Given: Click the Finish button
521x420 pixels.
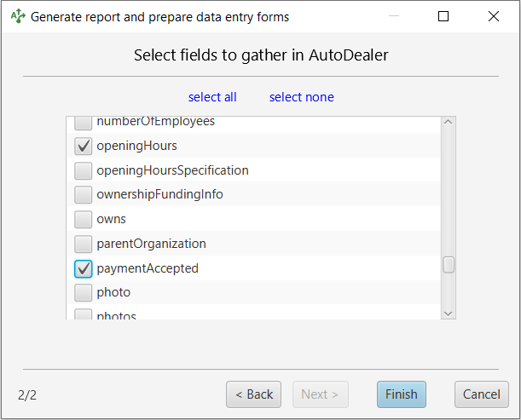Looking at the screenshot, I should tap(402, 394).
